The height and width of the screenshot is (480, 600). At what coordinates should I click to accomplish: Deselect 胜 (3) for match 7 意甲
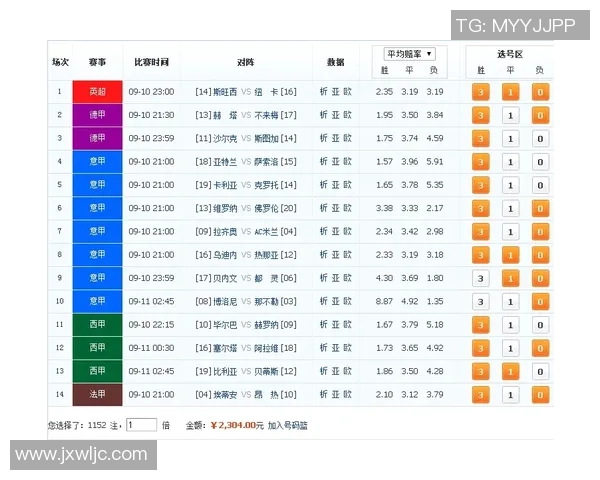pyautogui.click(x=481, y=232)
